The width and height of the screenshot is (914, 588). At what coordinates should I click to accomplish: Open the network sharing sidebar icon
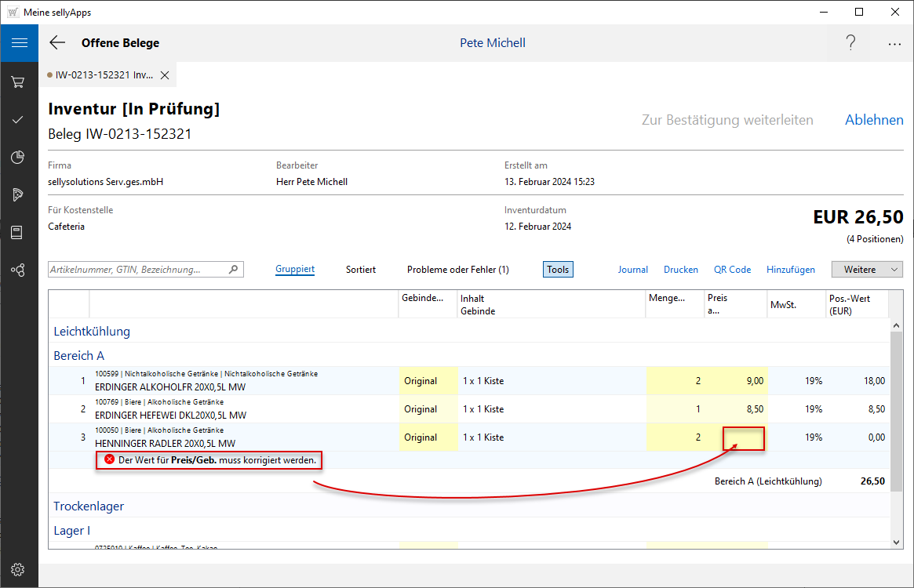click(x=19, y=270)
